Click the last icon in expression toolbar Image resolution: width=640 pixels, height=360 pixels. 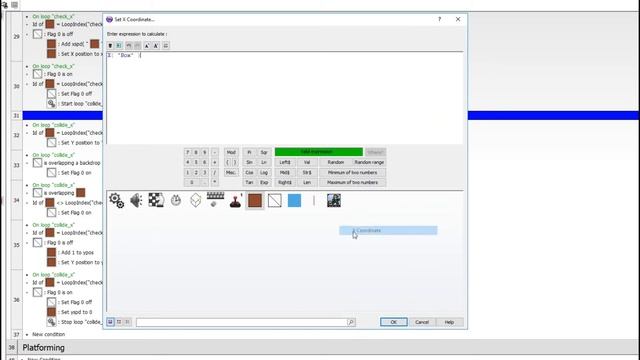coord(165,46)
